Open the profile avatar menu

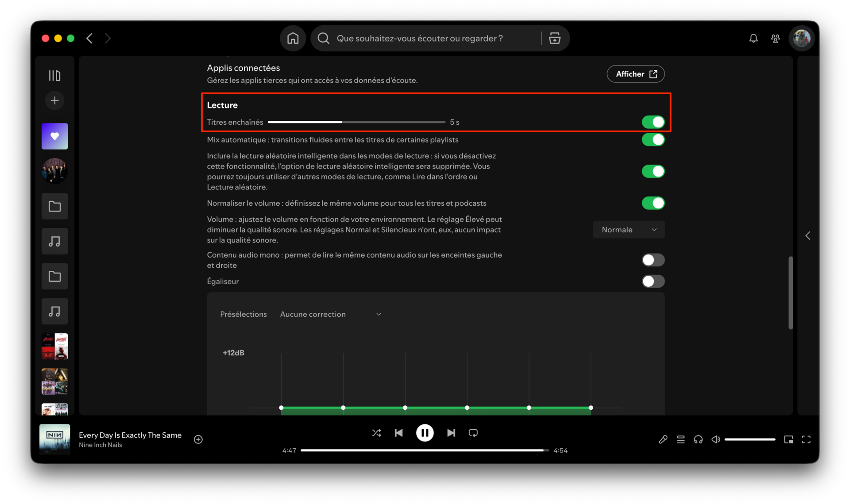(x=801, y=38)
